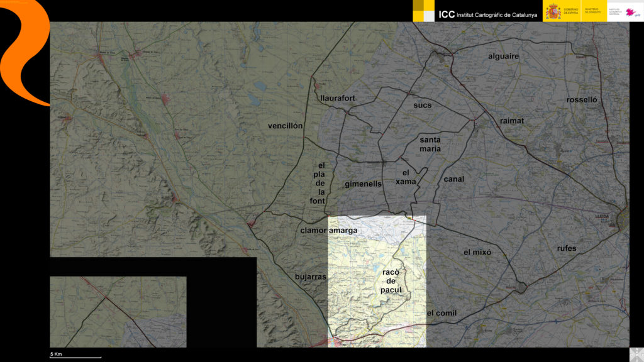Viewport: 644px width, 362px height.
Task: Select the vencillón region label
Action: click(x=286, y=126)
